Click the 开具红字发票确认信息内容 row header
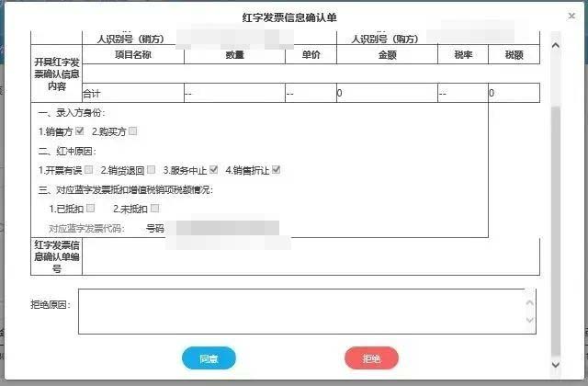The width and height of the screenshot is (588, 386). (57, 74)
